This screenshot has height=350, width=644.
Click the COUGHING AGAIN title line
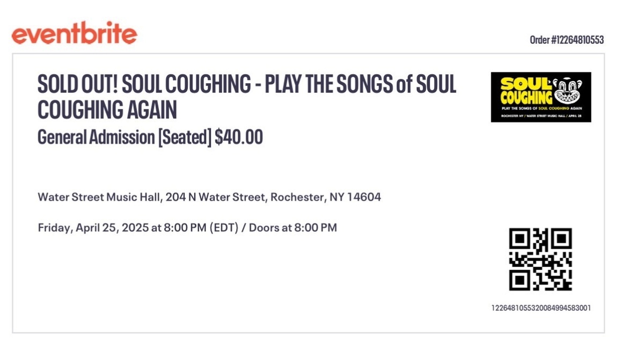pos(107,111)
